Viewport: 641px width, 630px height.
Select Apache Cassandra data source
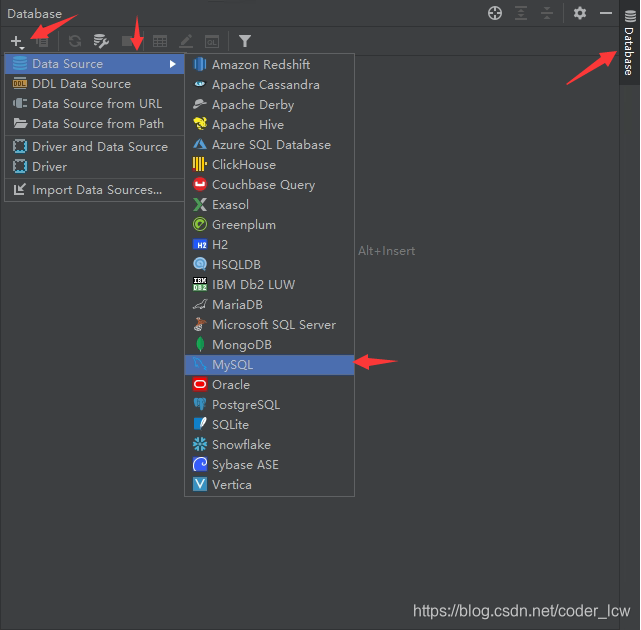[269, 85]
